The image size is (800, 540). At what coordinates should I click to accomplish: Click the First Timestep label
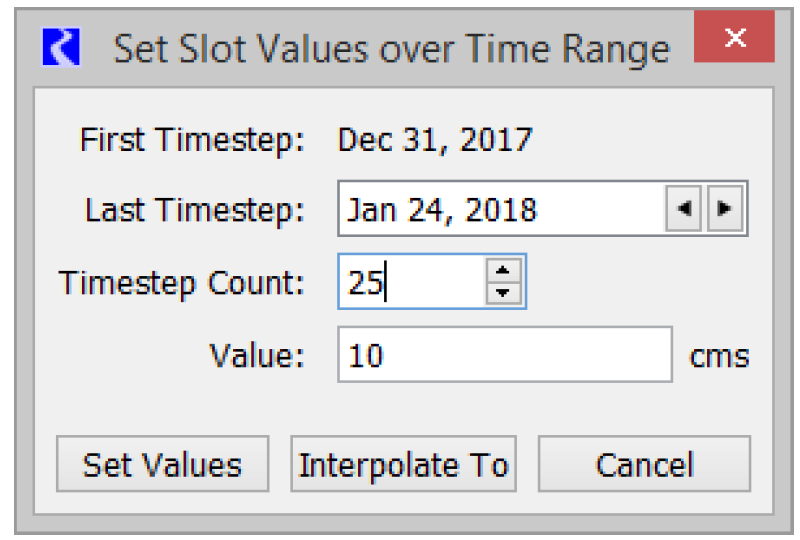click(x=191, y=140)
